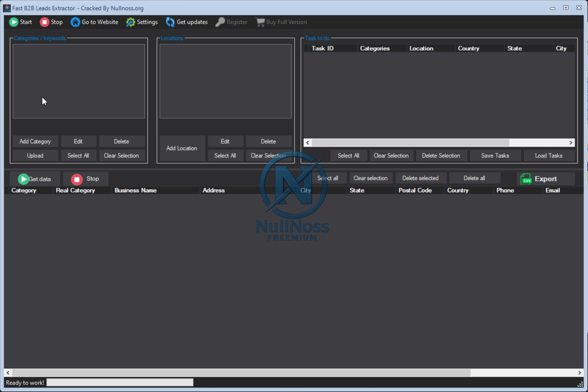588x392 pixels.
Task: Click Task ID column header
Action: 322,49
